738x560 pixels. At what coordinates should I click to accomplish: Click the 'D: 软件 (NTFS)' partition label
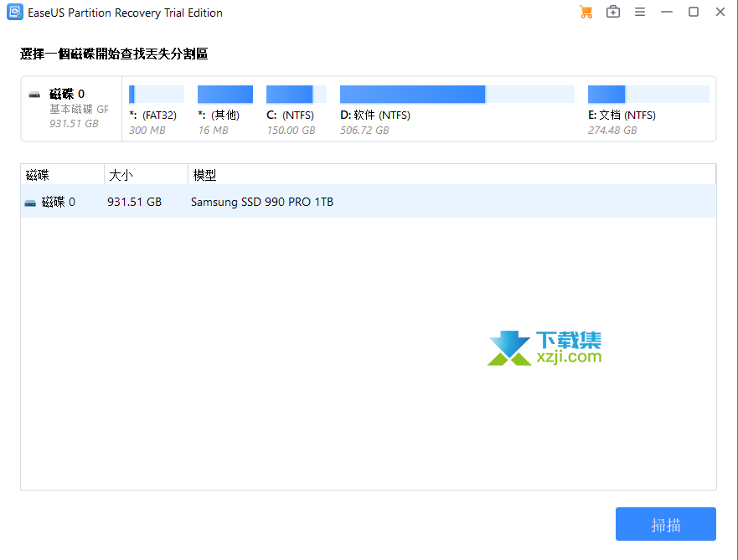point(375,116)
